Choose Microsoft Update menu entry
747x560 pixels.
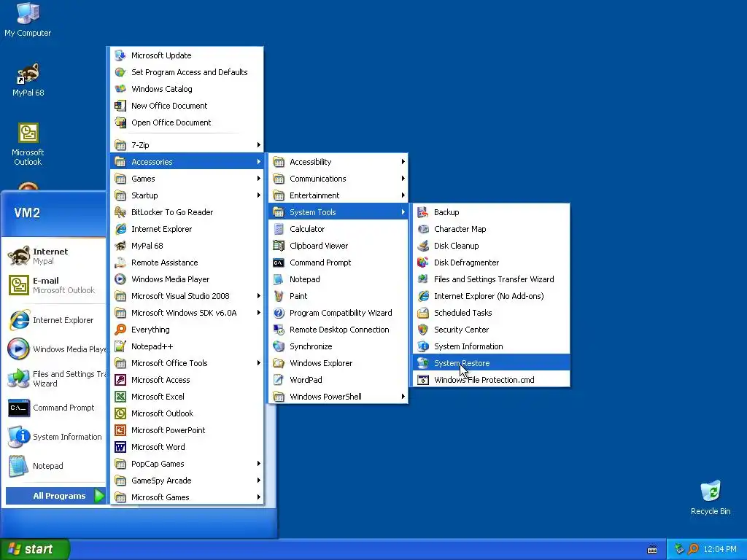coord(187,55)
